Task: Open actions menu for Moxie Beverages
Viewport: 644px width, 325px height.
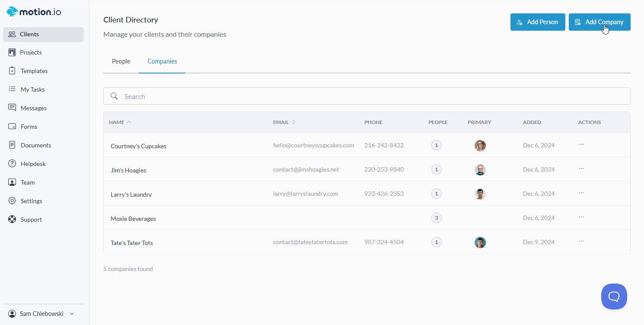Action: click(x=581, y=217)
